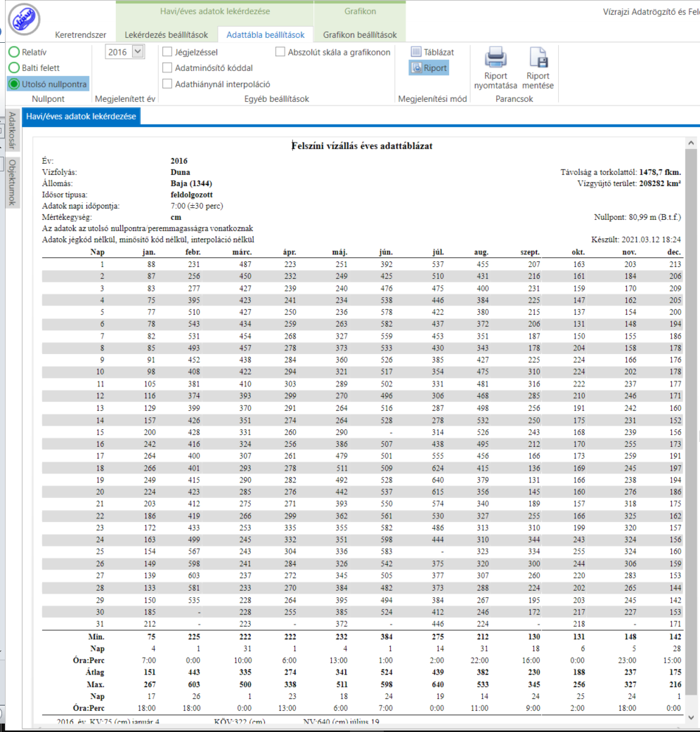This screenshot has height=732, width=700.
Task: Click the report scrollbar up arrow
Action: (x=691, y=143)
